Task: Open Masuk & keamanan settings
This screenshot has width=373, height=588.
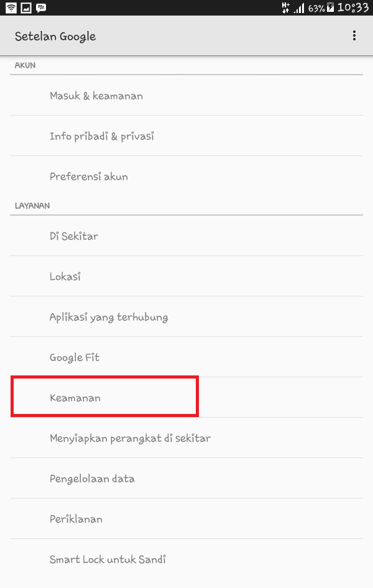Action: coord(96,96)
